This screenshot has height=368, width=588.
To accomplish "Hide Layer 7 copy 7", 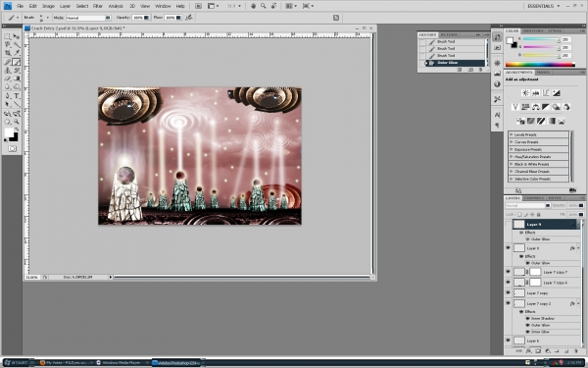I will (508, 272).
